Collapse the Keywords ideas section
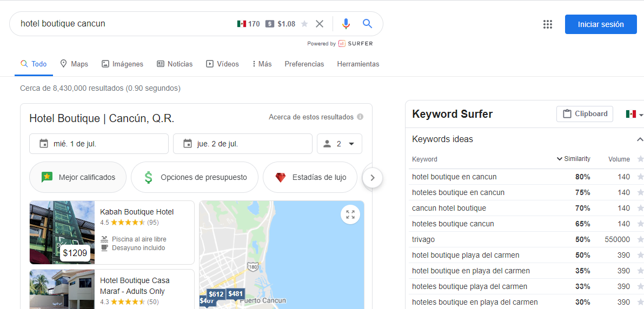The height and width of the screenshot is (309, 644). pos(640,139)
